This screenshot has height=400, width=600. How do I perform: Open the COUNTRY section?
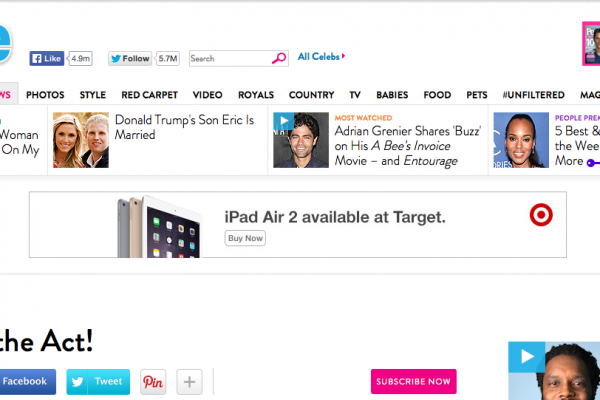[x=311, y=95]
